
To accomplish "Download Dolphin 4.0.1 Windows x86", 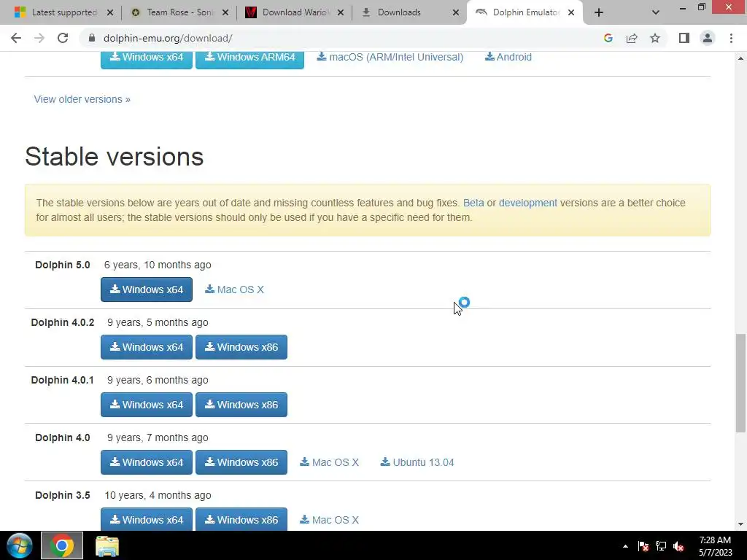I will 241,405.
